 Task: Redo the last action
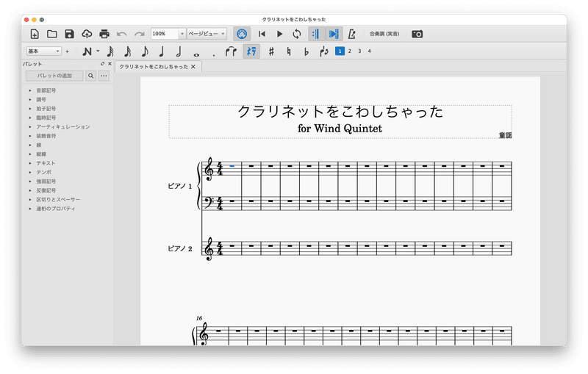(139, 34)
